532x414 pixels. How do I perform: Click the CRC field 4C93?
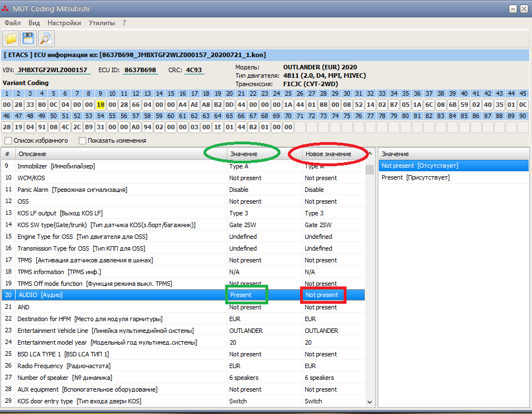point(194,70)
